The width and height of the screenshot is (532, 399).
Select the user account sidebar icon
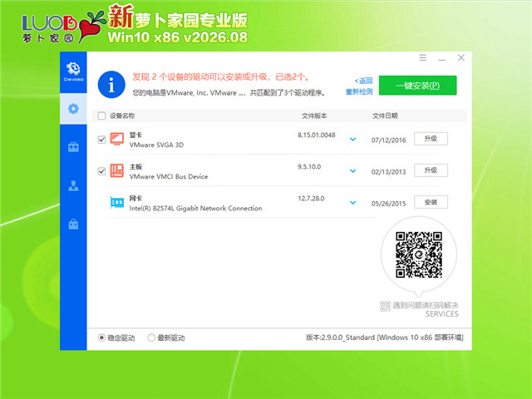73,185
